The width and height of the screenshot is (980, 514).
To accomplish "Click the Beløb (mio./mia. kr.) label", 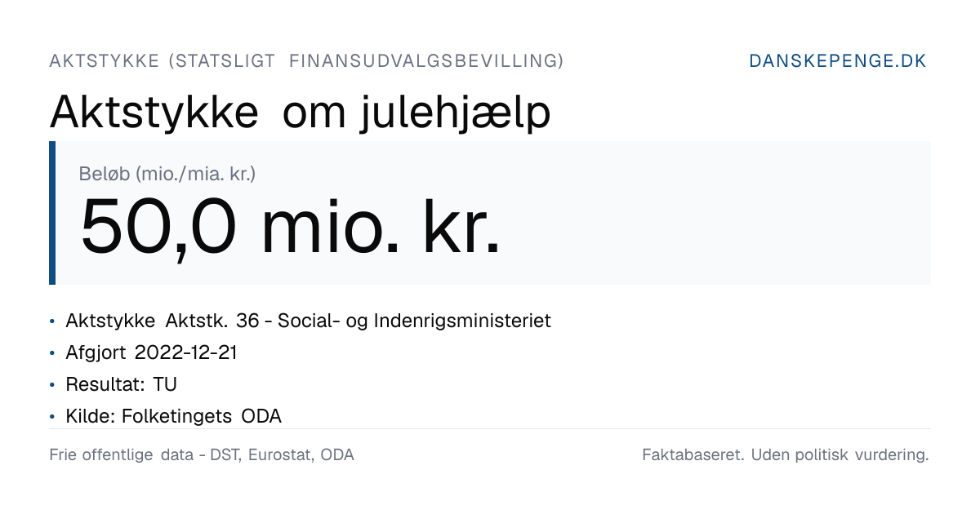I will click(167, 174).
